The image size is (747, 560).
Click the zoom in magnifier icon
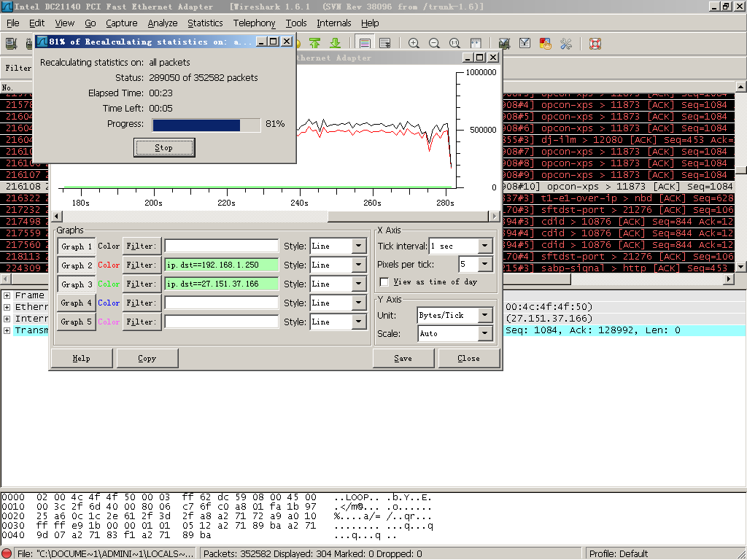(x=414, y=43)
